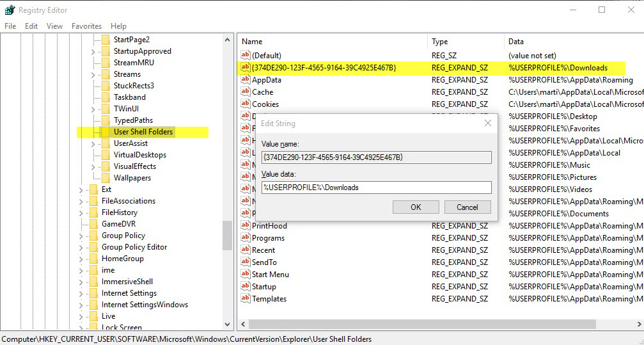Image resolution: width=644 pixels, height=345 pixels.
Task: Click the Registry Editor app icon in title bar
Action: point(10,10)
